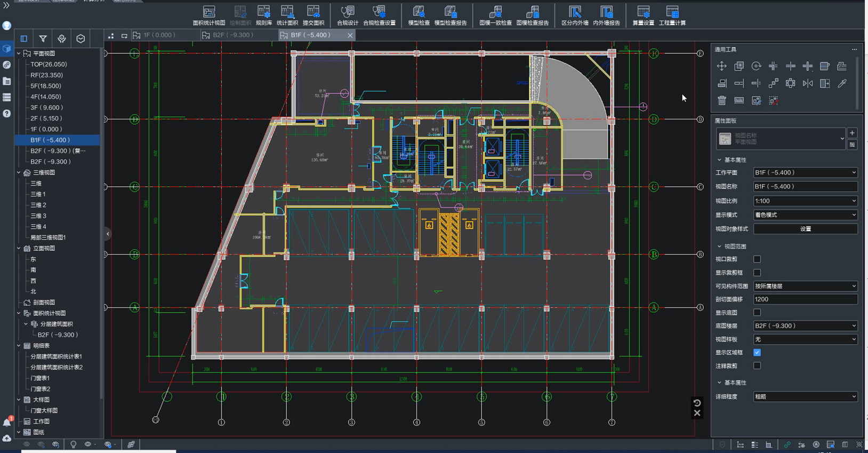Viewport: 868px width, 453px height.
Task: Open 视图样板 dropdown
Action: (x=805, y=339)
